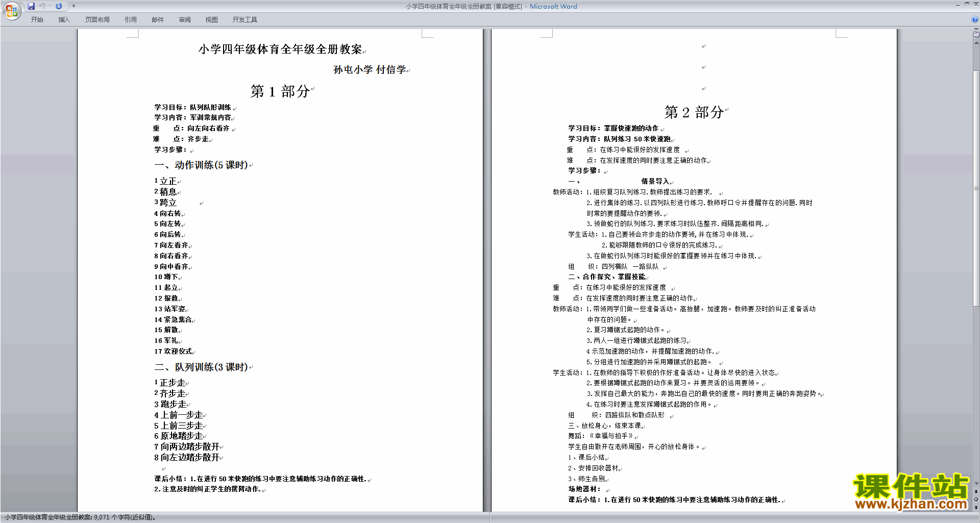Image resolution: width=980 pixels, height=523 pixels.
Task: Click the Undo icon
Action: point(42,6)
